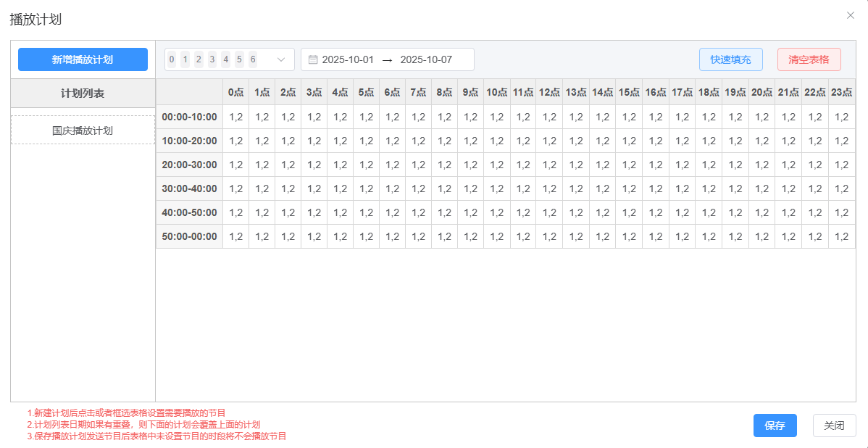Open the start date field 2025-10-01
868x448 pixels.
point(348,59)
